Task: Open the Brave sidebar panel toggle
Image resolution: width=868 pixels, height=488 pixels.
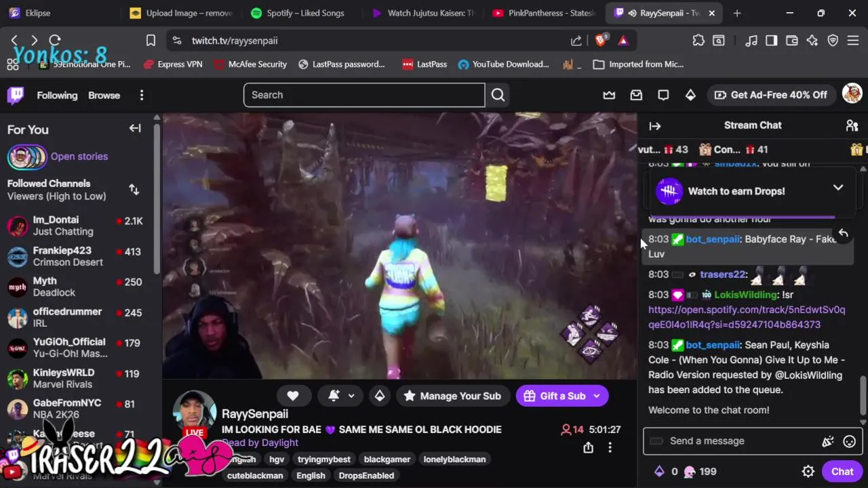Action: pos(771,41)
